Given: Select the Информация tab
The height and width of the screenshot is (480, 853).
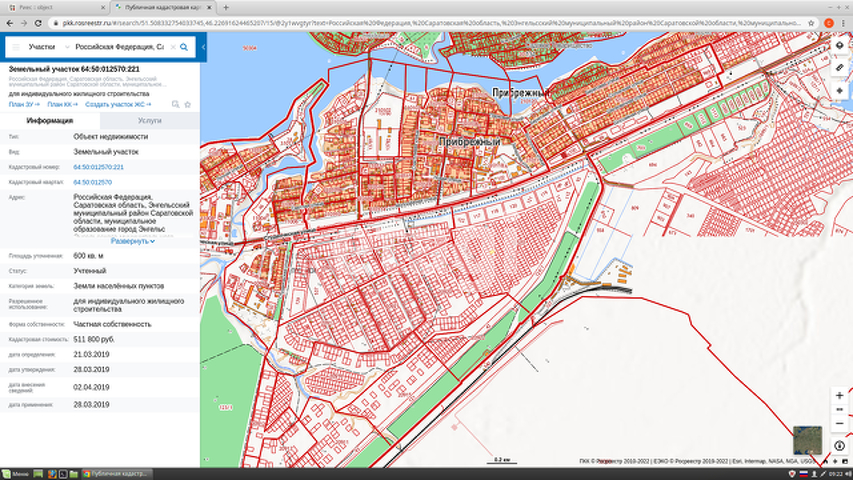Looking at the screenshot, I should pyautogui.click(x=50, y=120).
